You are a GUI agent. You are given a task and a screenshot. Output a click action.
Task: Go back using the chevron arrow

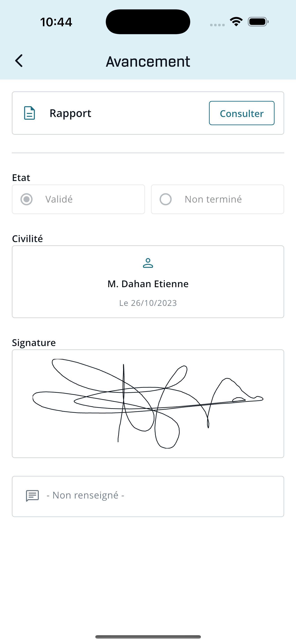tap(19, 61)
